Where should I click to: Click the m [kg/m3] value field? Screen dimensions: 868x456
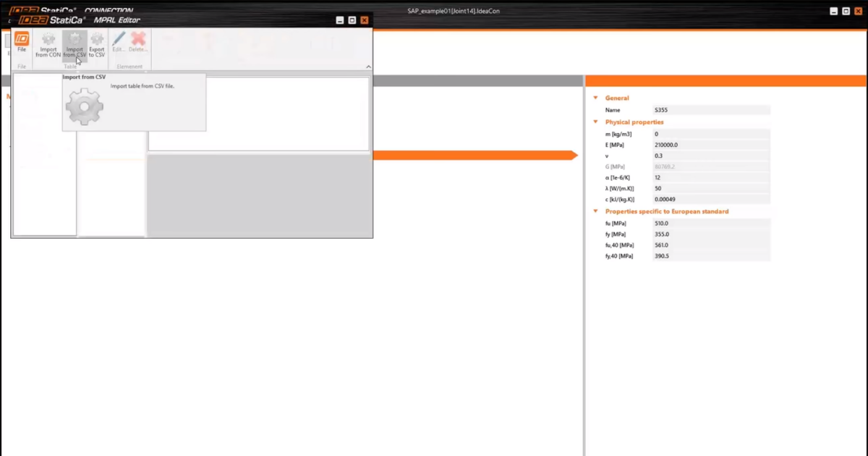coord(711,134)
